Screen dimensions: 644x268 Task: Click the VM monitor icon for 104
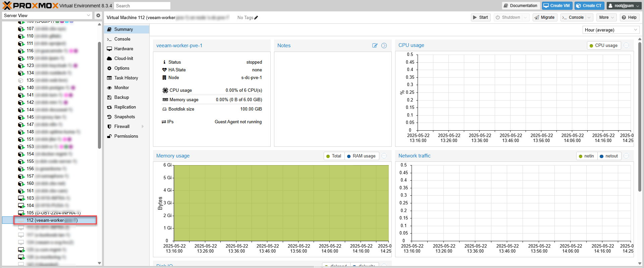(x=21, y=206)
